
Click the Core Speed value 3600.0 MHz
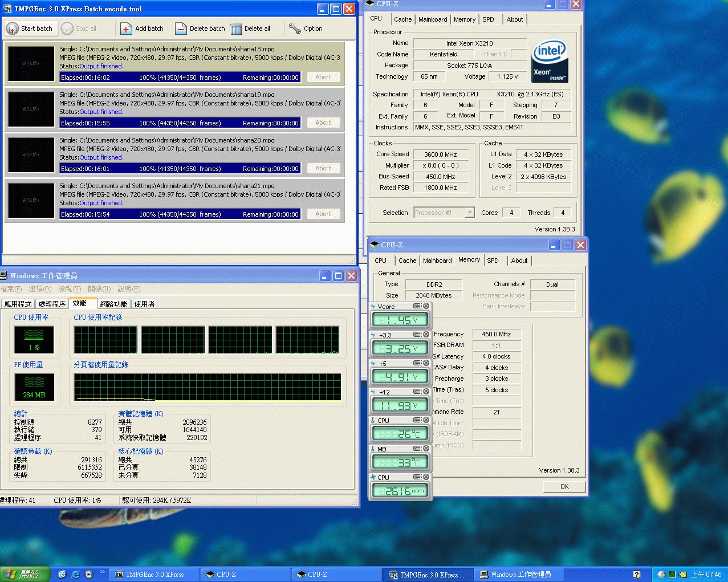pyautogui.click(x=441, y=154)
